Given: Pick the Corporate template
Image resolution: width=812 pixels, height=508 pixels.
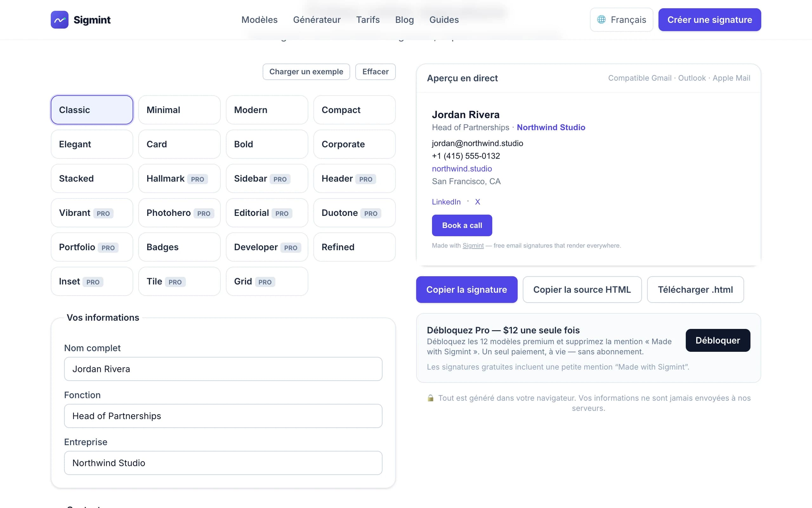Looking at the screenshot, I should tap(354, 144).
